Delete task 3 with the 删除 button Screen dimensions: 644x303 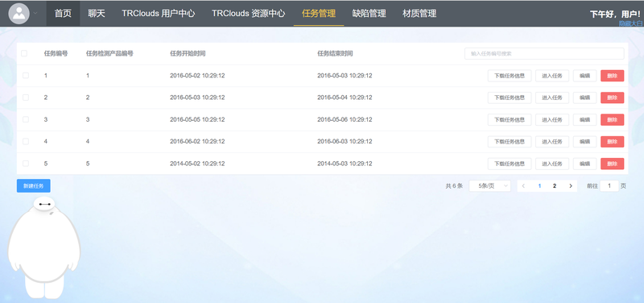613,119
